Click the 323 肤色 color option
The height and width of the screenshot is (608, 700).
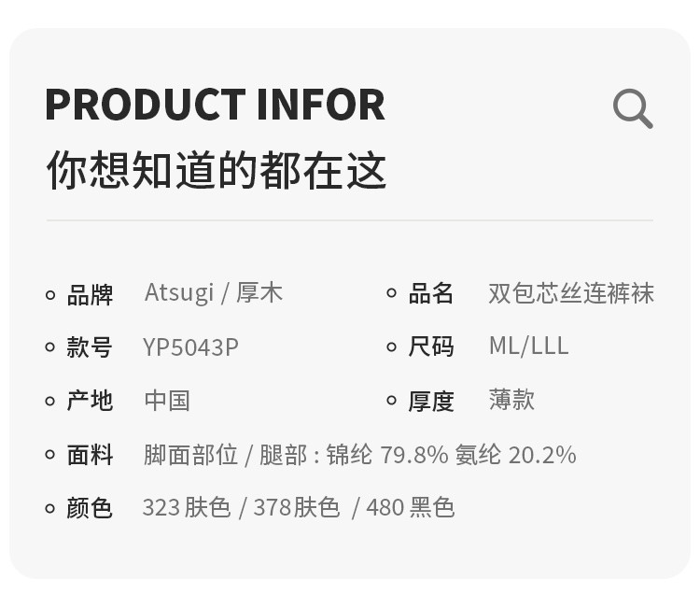click(x=186, y=508)
